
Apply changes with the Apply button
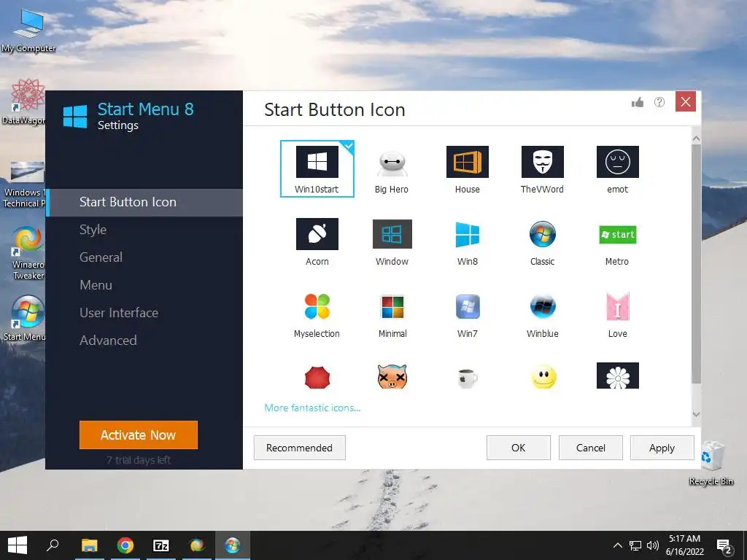pos(662,448)
